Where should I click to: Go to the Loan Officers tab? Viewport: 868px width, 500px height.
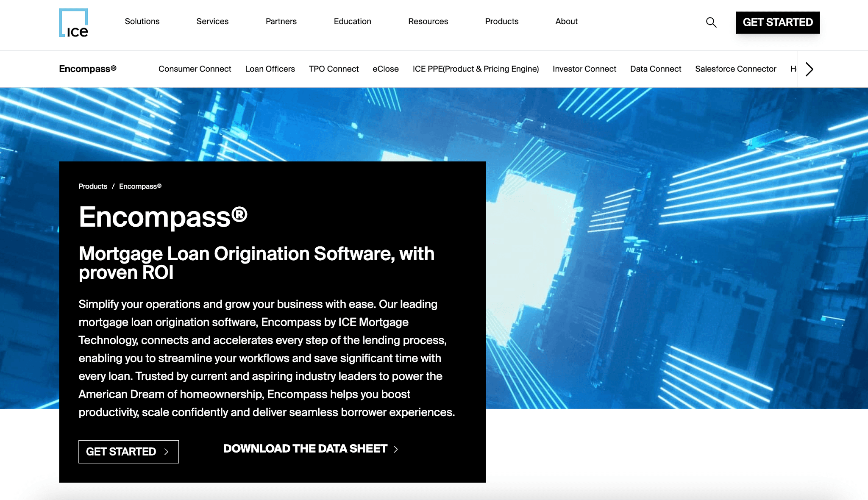[x=270, y=69]
